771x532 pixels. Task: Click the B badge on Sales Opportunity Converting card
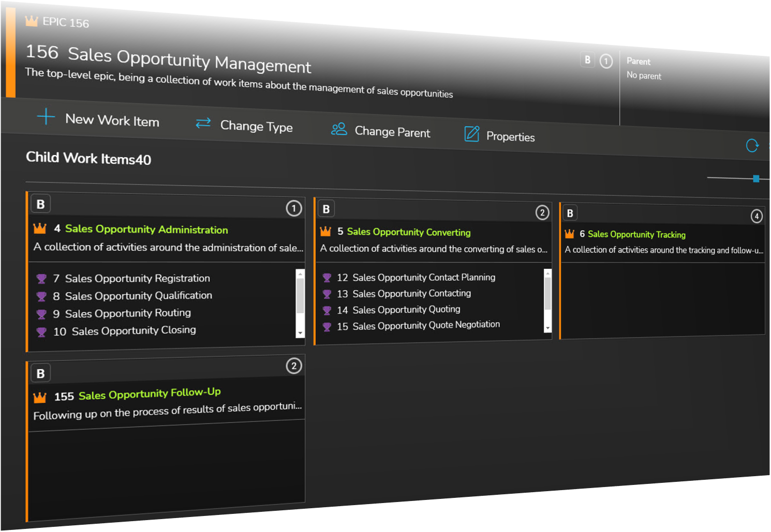tap(326, 209)
